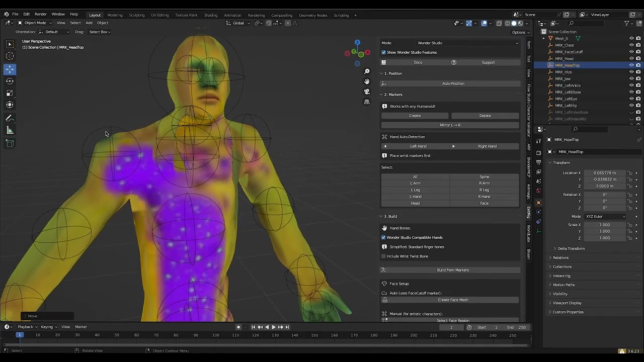Play the animation forward
The height and width of the screenshot is (362, 644).
pyautogui.click(x=273, y=327)
